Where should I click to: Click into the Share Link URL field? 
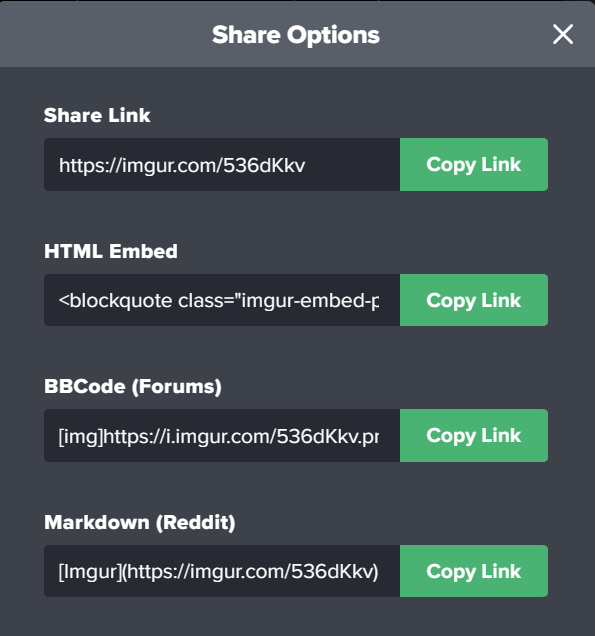(222, 164)
